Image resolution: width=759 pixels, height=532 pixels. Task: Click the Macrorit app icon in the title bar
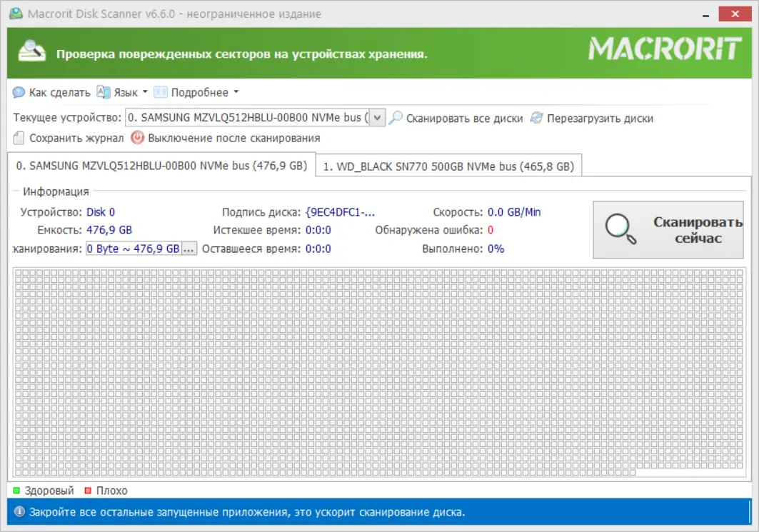click(x=16, y=14)
